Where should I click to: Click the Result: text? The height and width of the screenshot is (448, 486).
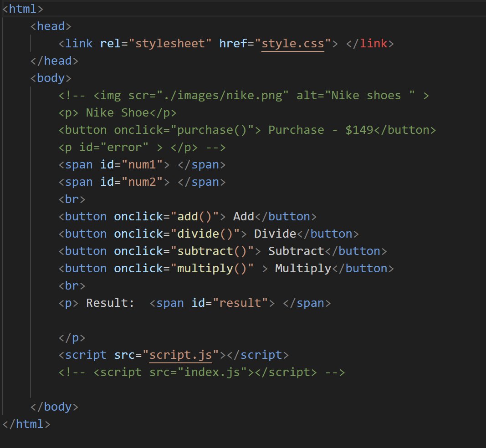click(x=110, y=303)
